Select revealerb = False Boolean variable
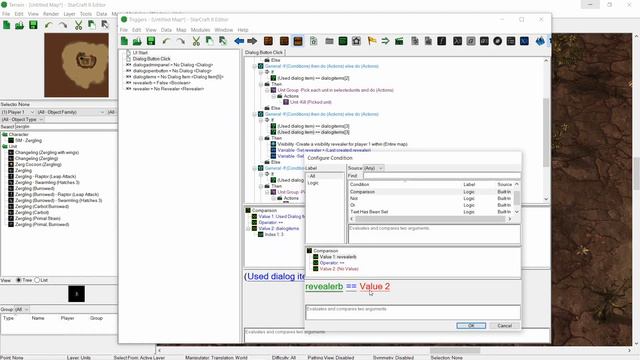 161,82
